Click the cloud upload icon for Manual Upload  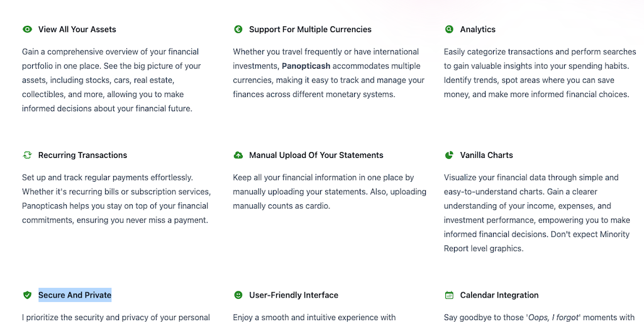pos(238,155)
